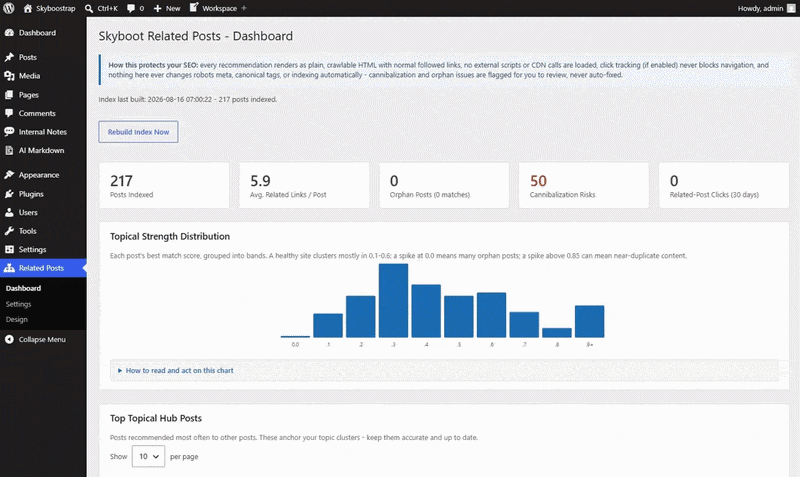Click the chart bar at .1
The image size is (800, 477).
pyautogui.click(x=328, y=325)
